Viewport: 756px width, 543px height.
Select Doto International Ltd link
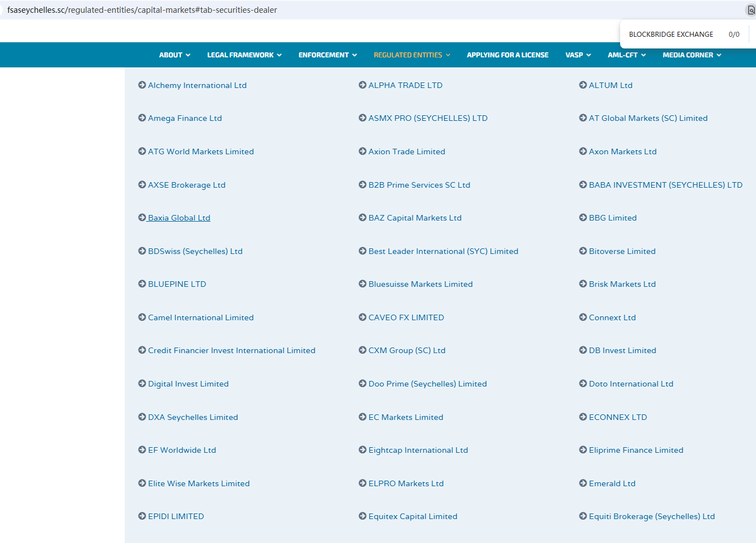coord(631,384)
